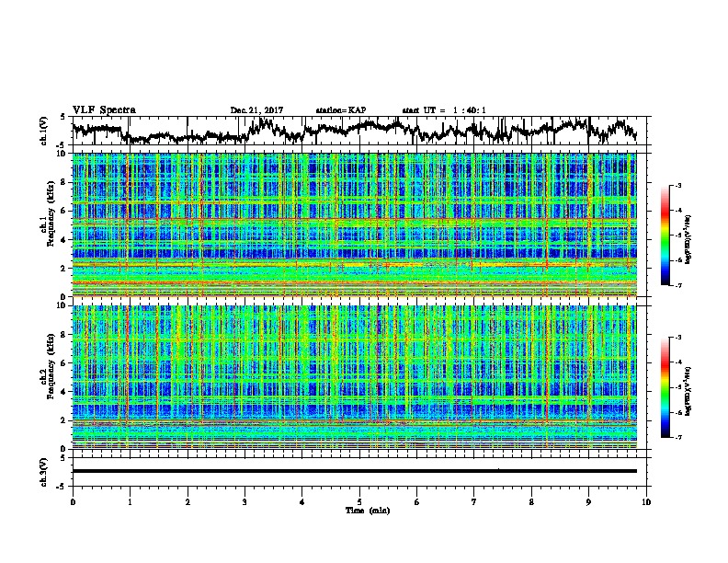Click the ch.2 colorbar PSD units label
This screenshot has height=563, width=728.
pos(688,391)
